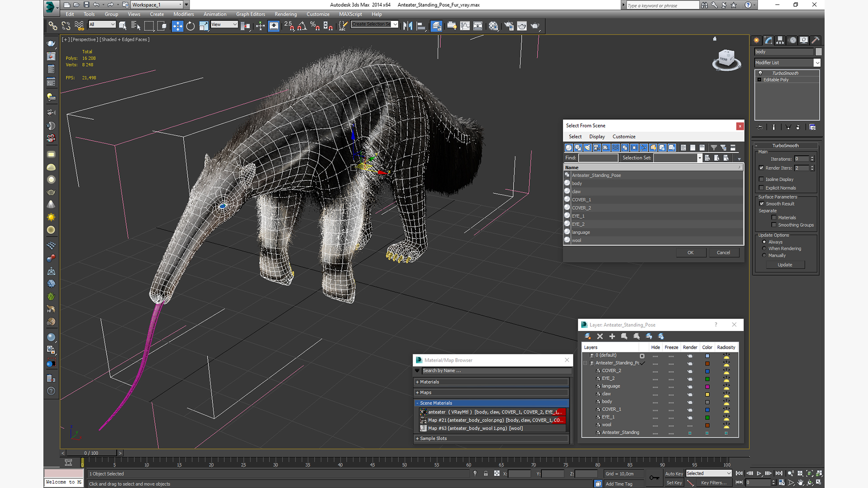
Task: Toggle the Angle Snap icon
Action: [302, 26]
